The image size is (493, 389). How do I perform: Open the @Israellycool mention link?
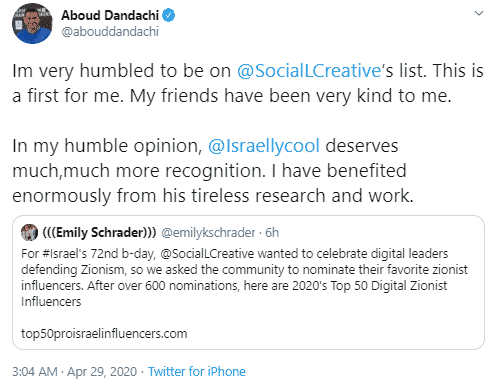pos(264,146)
